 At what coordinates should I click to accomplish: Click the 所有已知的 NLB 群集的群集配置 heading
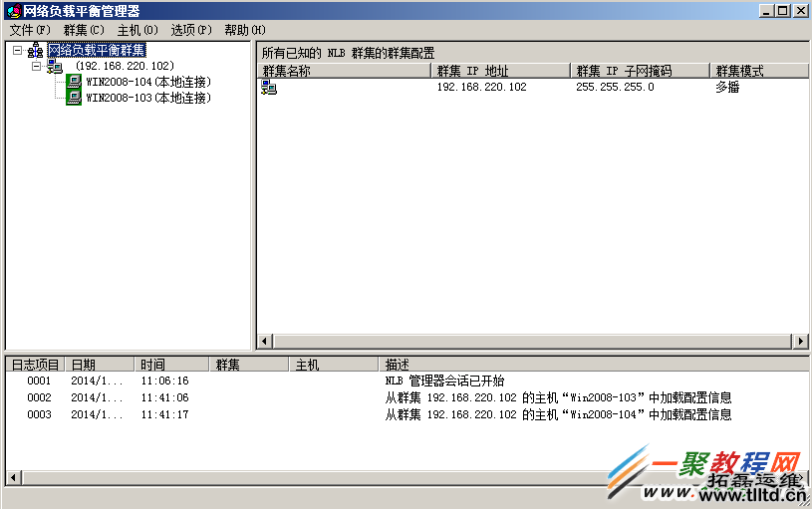coord(348,53)
